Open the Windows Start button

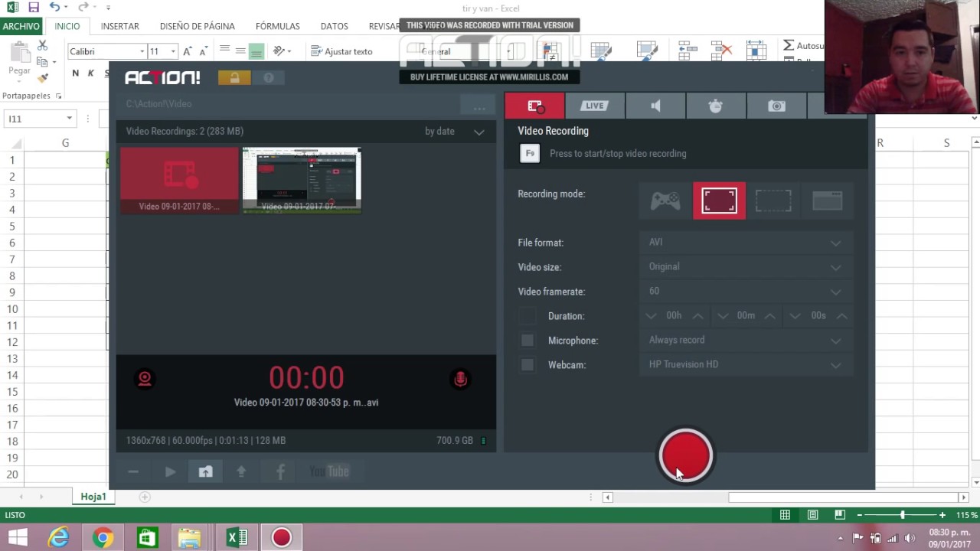pos(17,538)
